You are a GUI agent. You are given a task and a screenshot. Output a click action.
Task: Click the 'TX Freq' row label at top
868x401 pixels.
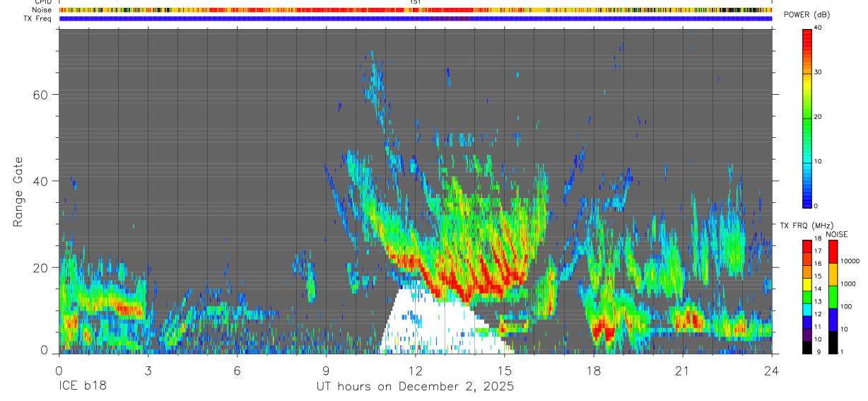[x=39, y=18]
